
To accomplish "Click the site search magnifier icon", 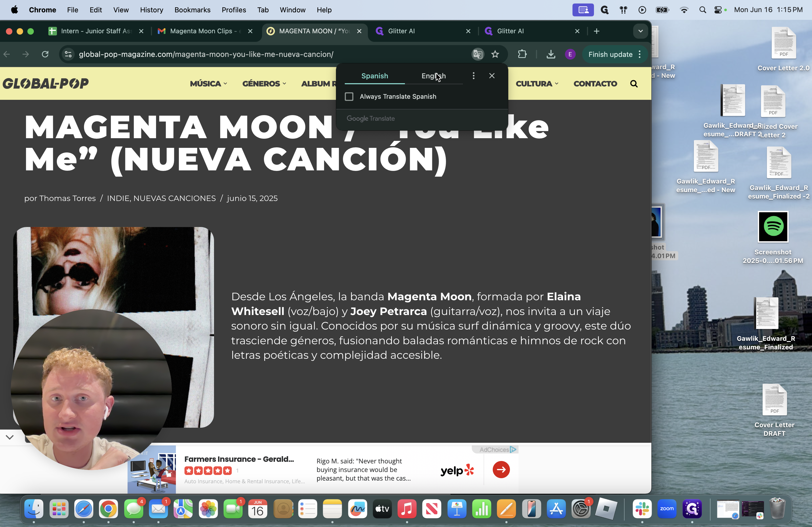I will click(633, 83).
